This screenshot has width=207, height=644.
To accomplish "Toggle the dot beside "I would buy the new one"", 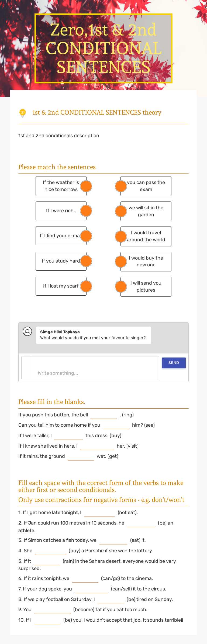I will pos(121,261).
